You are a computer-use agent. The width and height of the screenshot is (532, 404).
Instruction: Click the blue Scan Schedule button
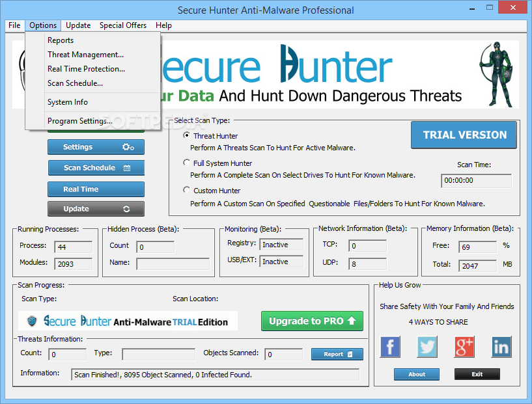click(x=96, y=168)
